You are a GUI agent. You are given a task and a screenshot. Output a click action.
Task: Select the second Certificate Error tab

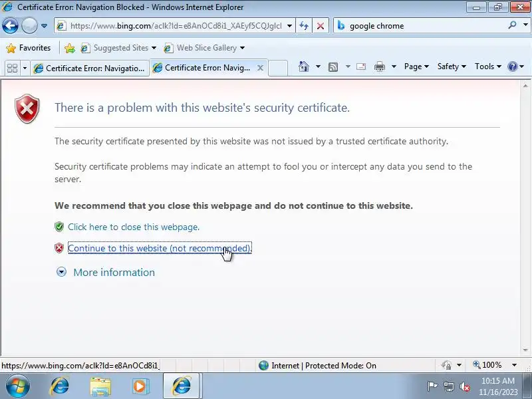click(x=203, y=68)
